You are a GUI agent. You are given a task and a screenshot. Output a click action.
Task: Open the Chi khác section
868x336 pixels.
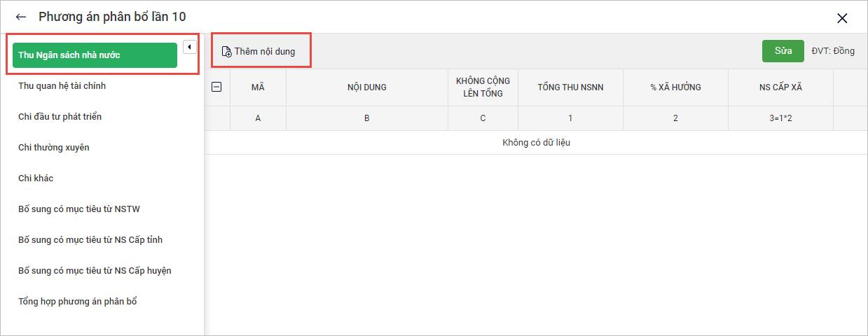[x=36, y=178]
